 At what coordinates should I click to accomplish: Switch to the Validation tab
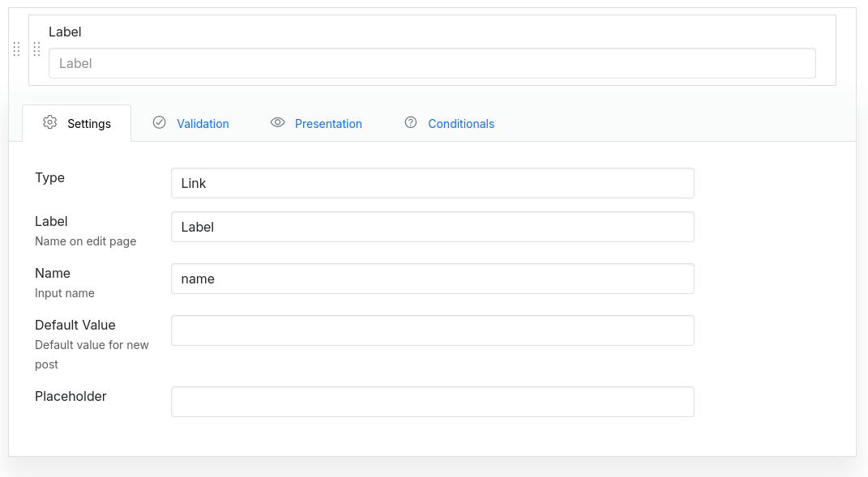[203, 124]
